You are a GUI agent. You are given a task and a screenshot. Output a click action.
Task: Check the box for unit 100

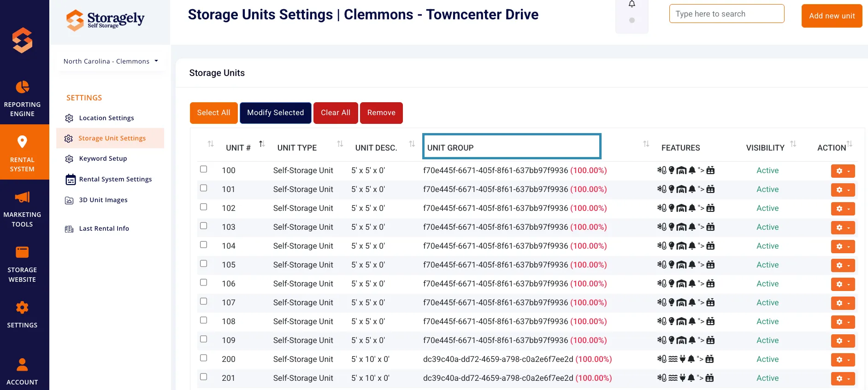[x=203, y=169]
